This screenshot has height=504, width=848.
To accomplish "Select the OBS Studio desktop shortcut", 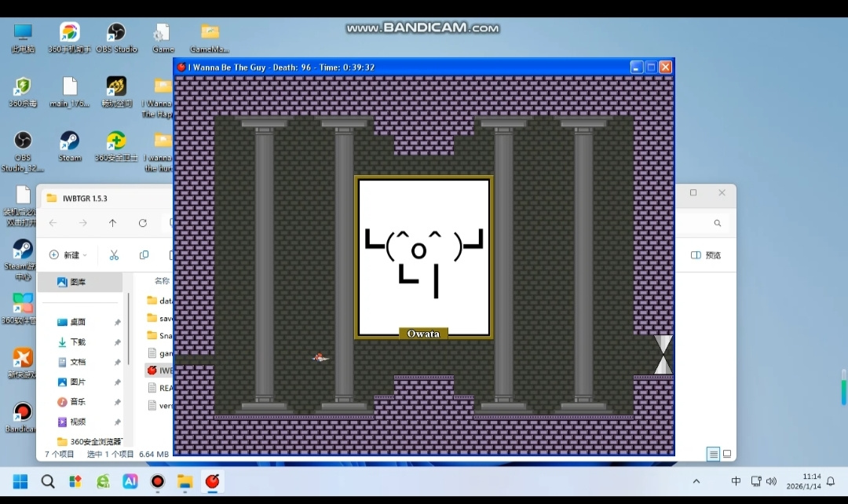I will click(116, 38).
